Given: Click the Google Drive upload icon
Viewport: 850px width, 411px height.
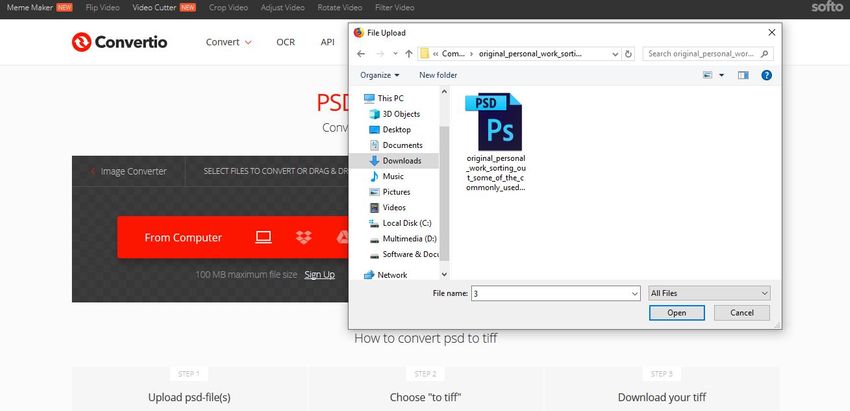Looking at the screenshot, I should click(x=340, y=237).
